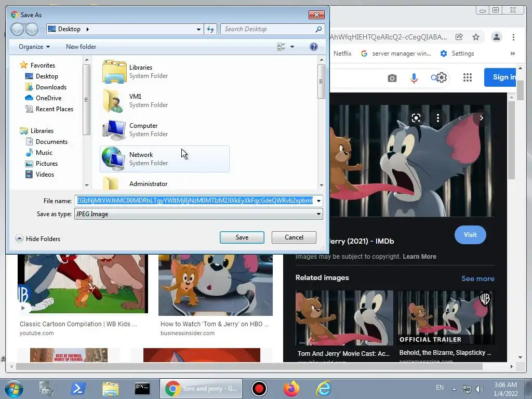Click the Visit button

(x=470, y=235)
